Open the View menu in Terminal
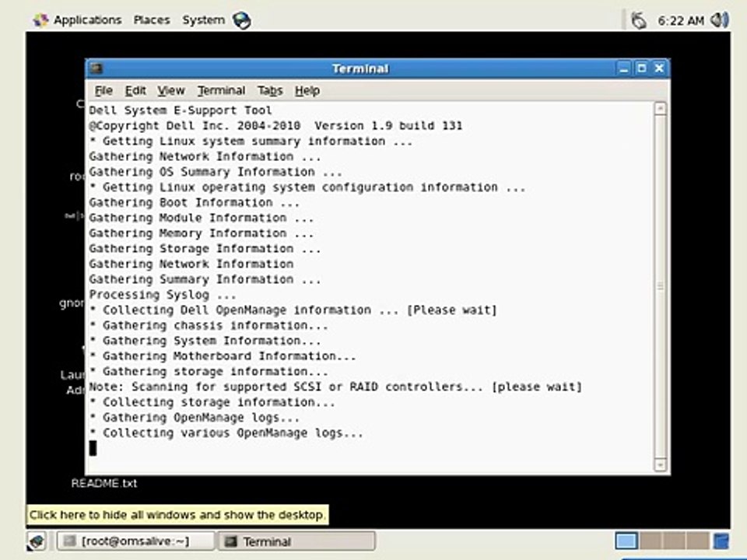The width and height of the screenshot is (747, 560). (171, 90)
